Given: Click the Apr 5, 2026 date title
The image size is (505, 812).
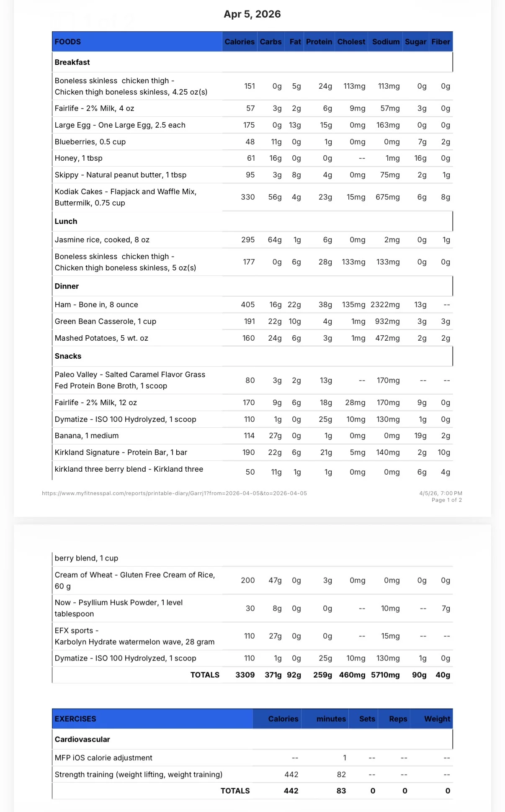Looking at the screenshot, I should (252, 14).
